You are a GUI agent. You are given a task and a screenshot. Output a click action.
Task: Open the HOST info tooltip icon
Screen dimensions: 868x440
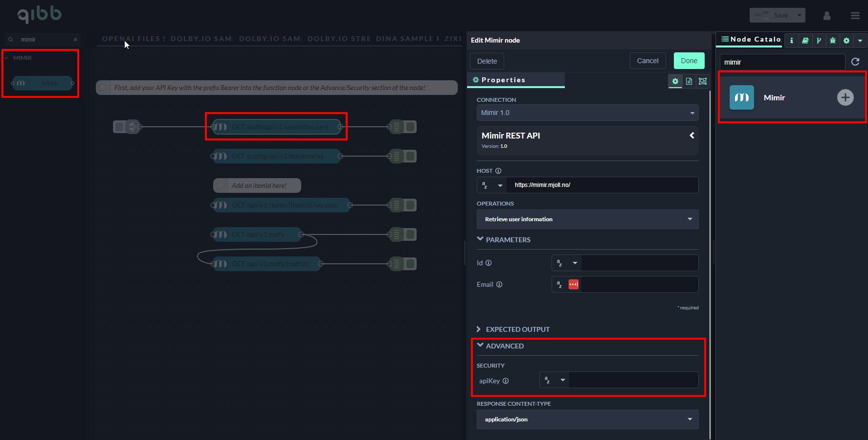pyautogui.click(x=498, y=171)
